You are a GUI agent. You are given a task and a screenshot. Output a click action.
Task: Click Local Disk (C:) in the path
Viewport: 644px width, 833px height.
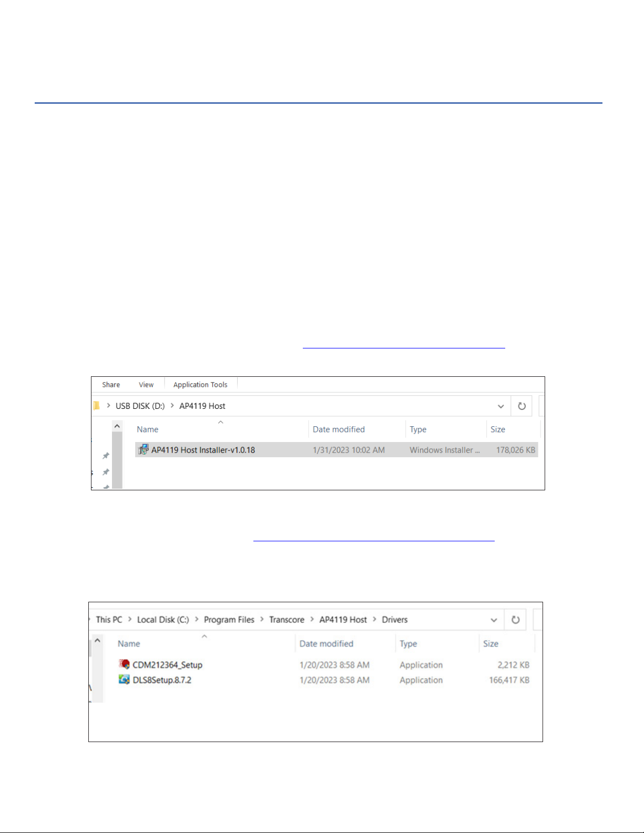click(x=163, y=620)
